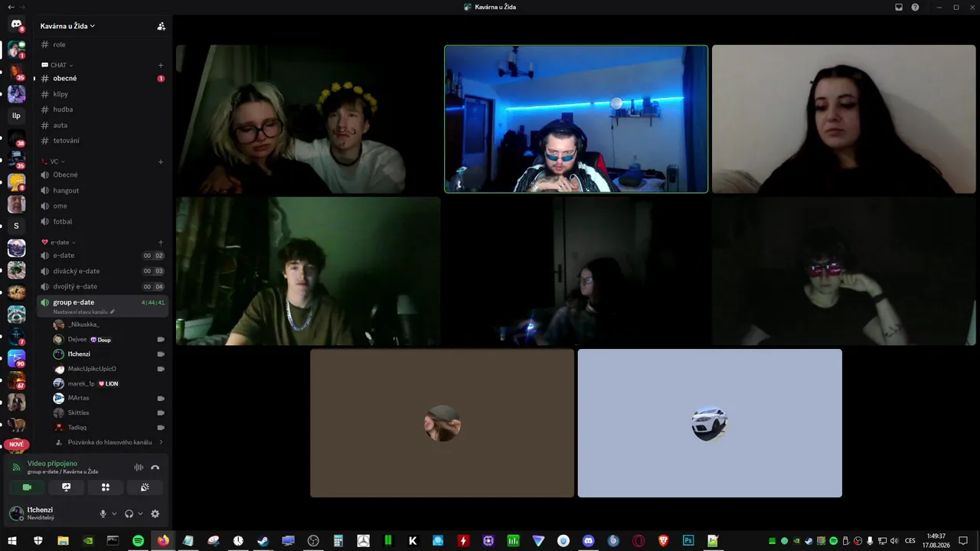
Task: Open the llp server icon
Action: 16,116
